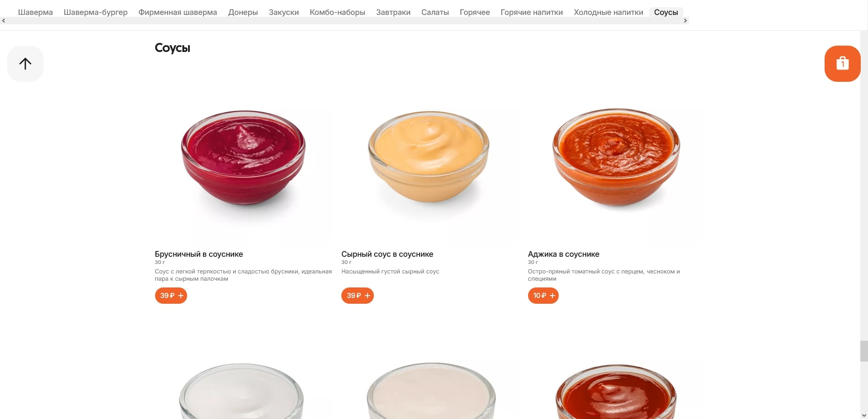Add Аджика в соуснике for 10 ₽

pos(543,296)
